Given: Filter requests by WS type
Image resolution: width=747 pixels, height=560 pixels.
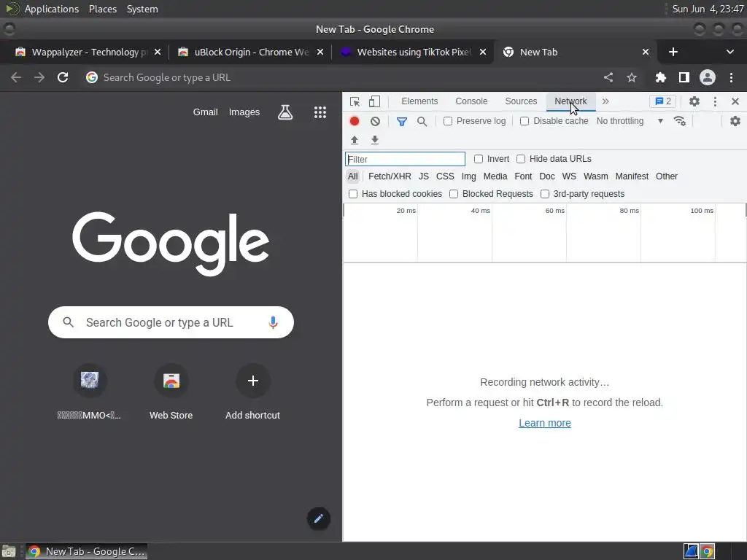Looking at the screenshot, I should click(569, 176).
